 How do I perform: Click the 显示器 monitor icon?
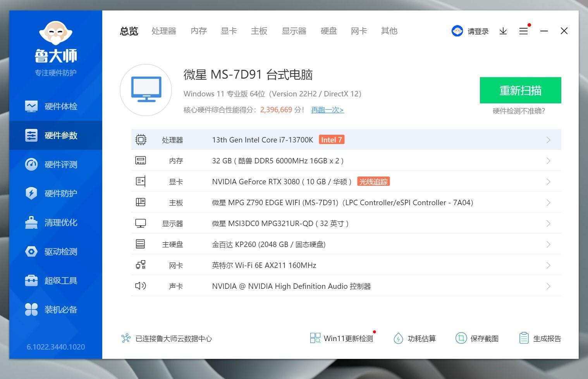(141, 223)
